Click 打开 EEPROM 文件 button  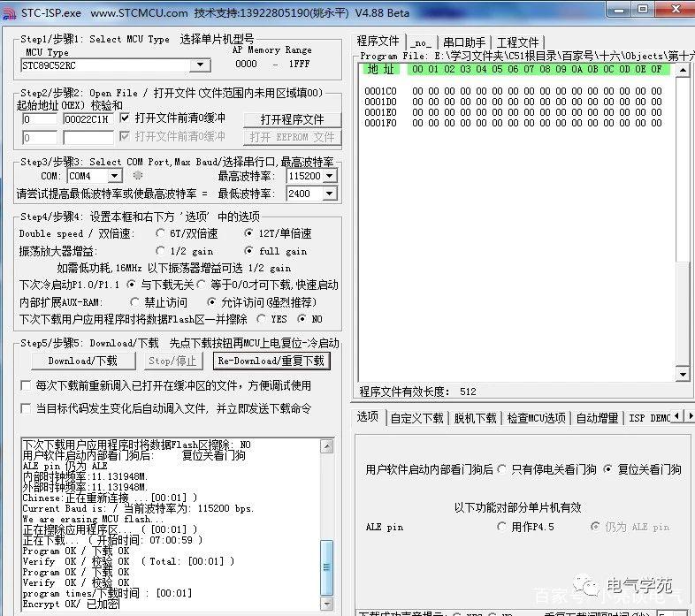click(x=292, y=137)
